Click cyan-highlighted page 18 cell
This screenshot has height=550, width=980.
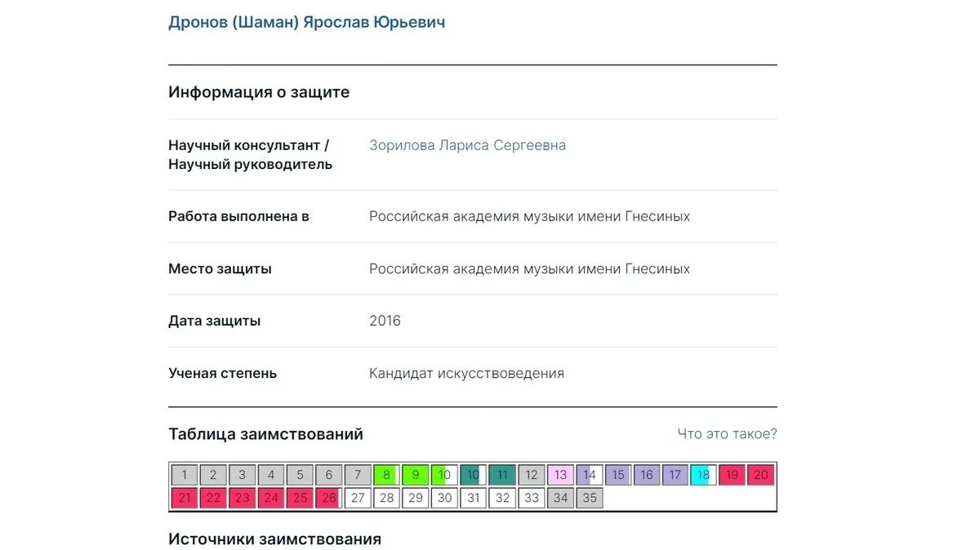(704, 474)
